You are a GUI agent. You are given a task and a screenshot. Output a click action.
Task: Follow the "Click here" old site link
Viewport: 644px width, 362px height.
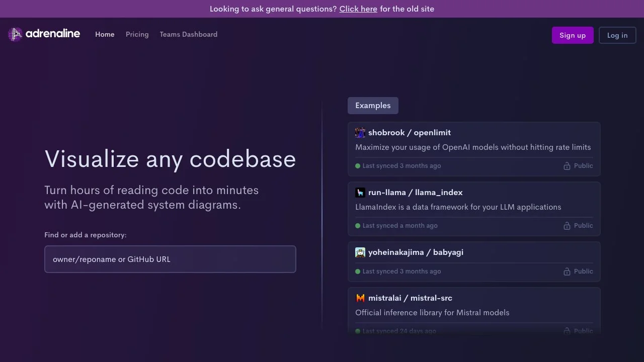point(358,9)
